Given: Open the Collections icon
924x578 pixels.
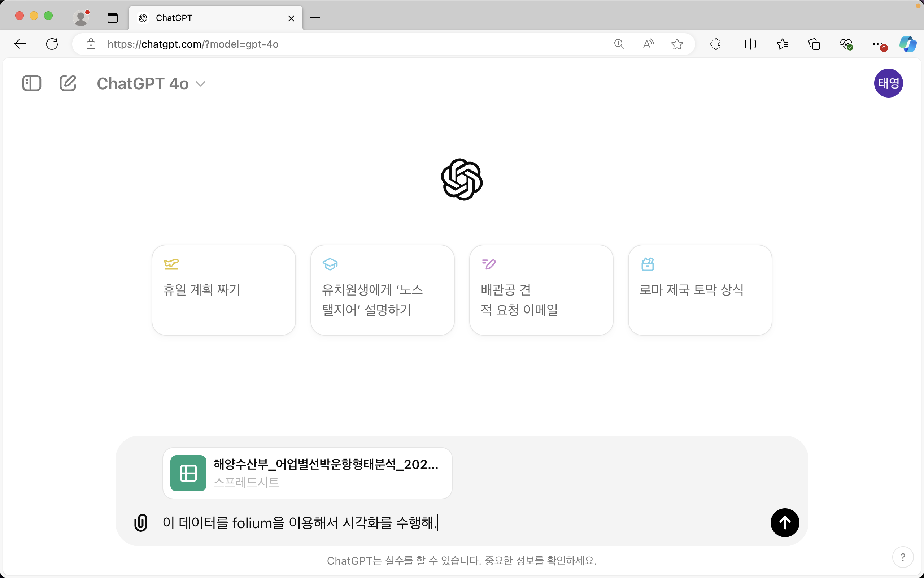Looking at the screenshot, I should 814,44.
